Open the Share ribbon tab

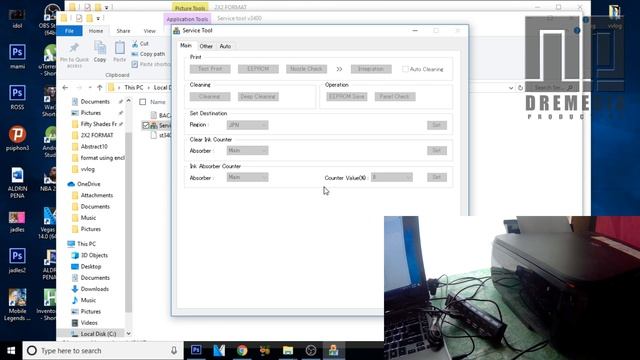pos(123,31)
